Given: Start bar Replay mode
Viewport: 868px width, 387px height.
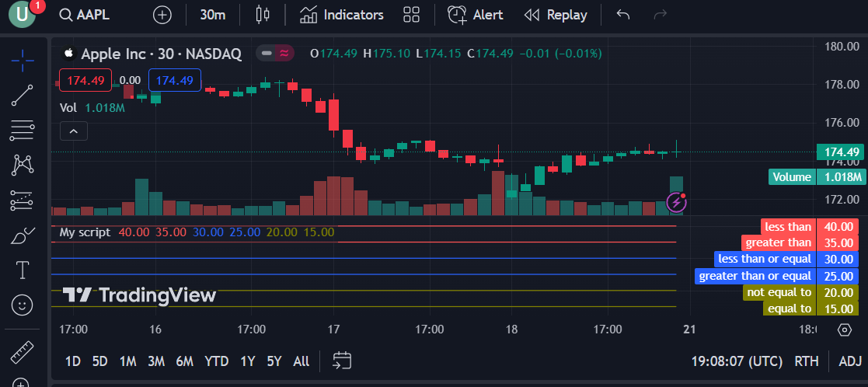Looking at the screenshot, I should tap(556, 15).
